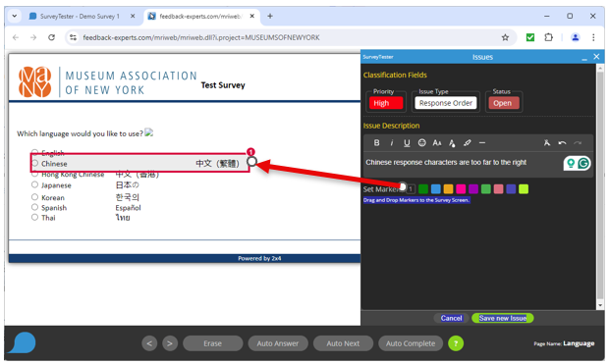Toggle underline formatting in Issue Description
This screenshot has width=609, height=364.
coord(407,143)
